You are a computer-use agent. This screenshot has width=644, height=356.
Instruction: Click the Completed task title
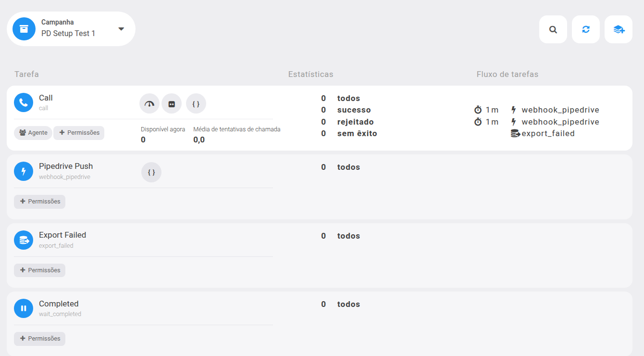59,304
